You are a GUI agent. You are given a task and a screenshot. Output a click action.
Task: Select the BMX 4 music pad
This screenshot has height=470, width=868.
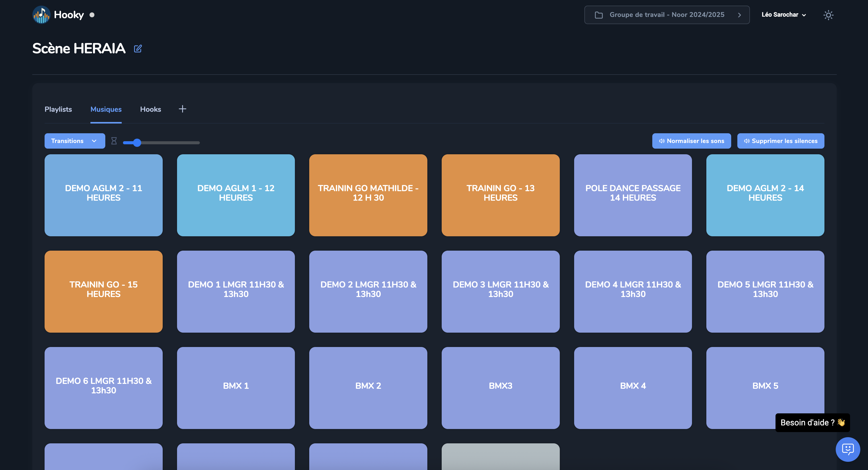click(633, 388)
